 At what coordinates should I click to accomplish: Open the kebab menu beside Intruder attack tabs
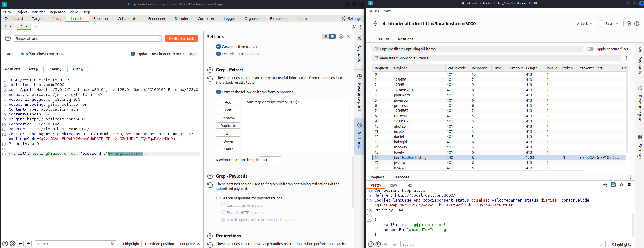pyautogui.click(x=360, y=27)
